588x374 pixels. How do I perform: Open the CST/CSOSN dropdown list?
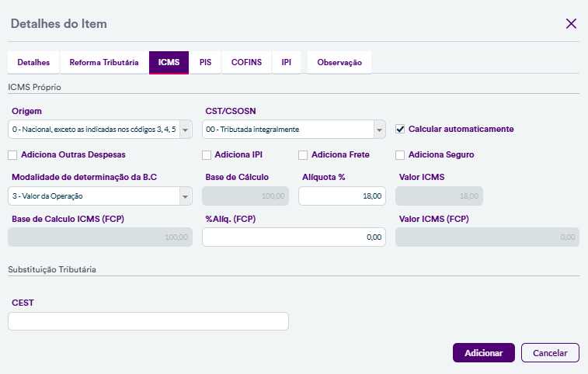click(x=379, y=129)
